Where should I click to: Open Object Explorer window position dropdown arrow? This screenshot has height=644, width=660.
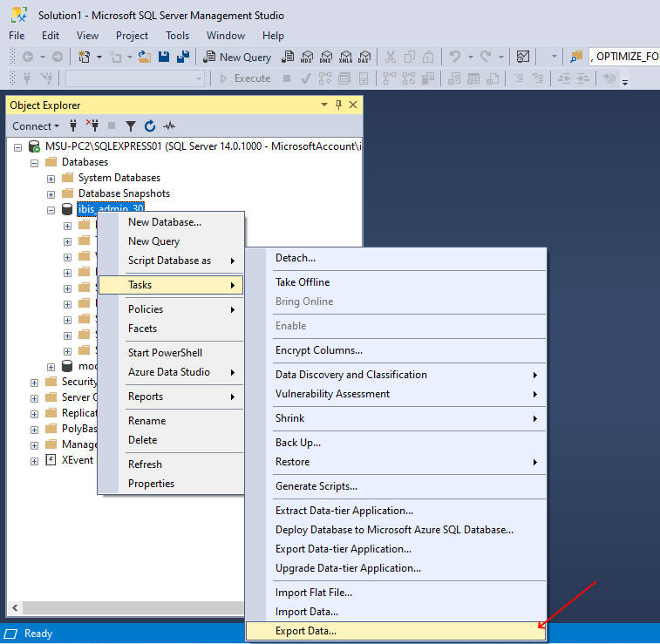(324, 105)
